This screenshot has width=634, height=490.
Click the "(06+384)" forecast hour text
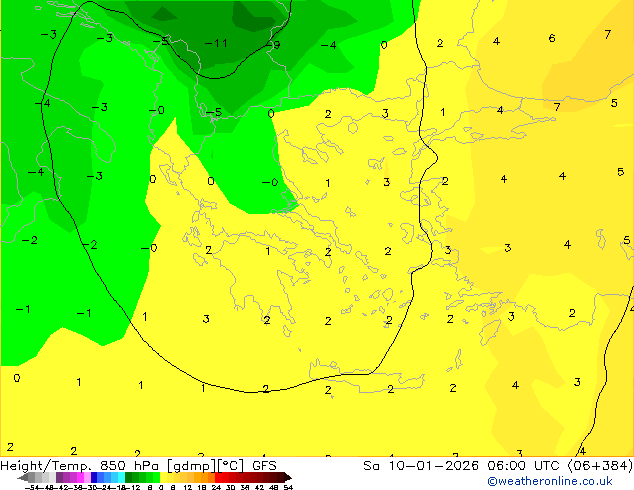(600, 466)
